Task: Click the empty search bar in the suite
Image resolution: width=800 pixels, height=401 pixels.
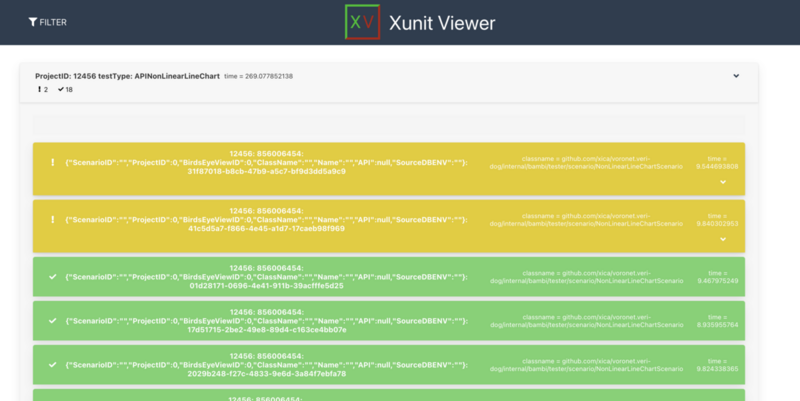Action: click(389, 125)
